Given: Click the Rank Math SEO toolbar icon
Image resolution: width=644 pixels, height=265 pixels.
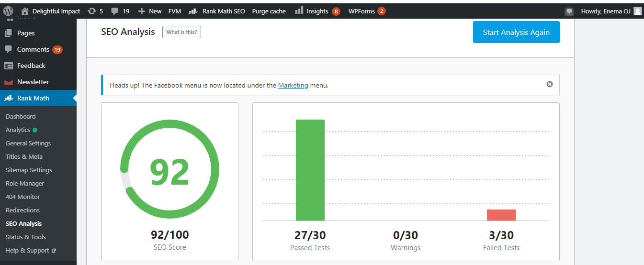Looking at the screenshot, I should (193, 11).
